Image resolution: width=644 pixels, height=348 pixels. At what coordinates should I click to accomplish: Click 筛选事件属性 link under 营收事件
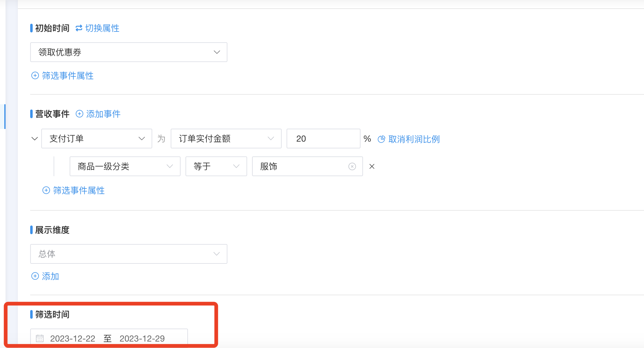pyautogui.click(x=79, y=190)
